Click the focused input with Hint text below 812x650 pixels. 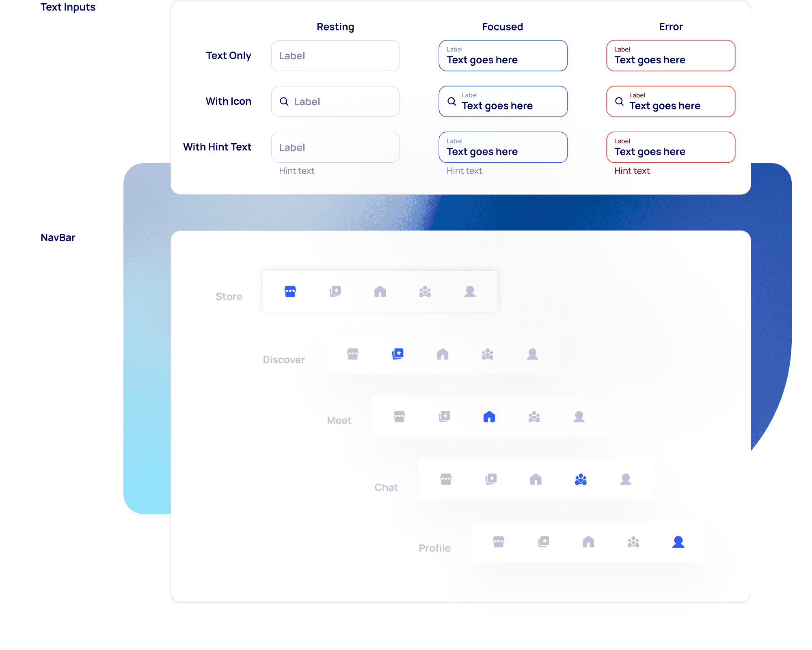point(503,147)
